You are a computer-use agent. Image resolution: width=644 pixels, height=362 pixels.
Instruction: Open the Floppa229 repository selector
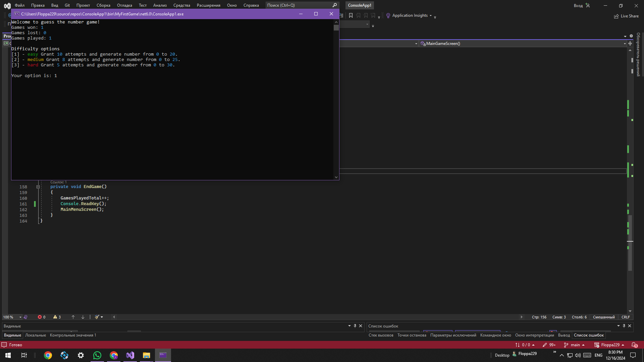609,345
